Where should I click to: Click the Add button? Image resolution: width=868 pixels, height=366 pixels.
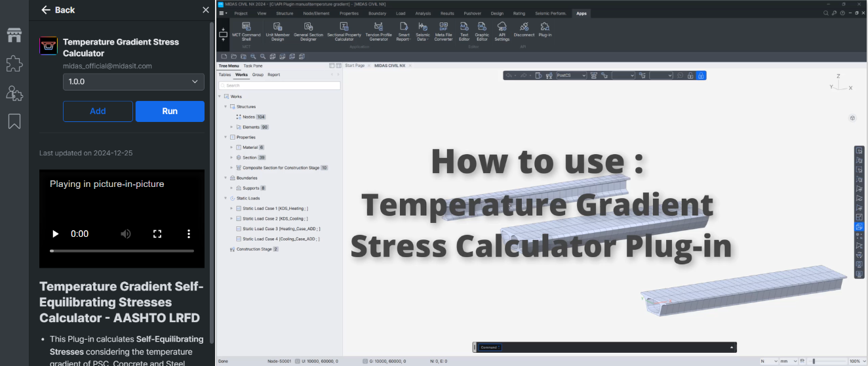click(x=98, y=112)
